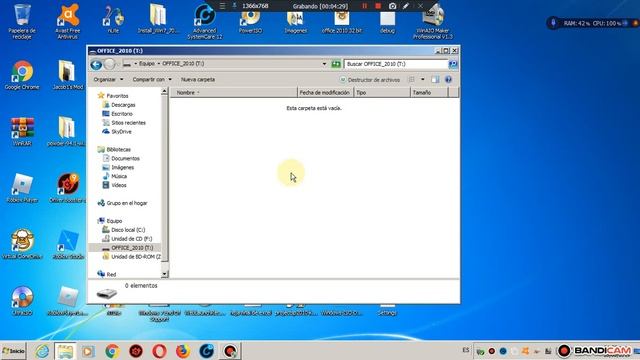Select nLite desktop icon

pyautogui.click(x=113, y=19)
